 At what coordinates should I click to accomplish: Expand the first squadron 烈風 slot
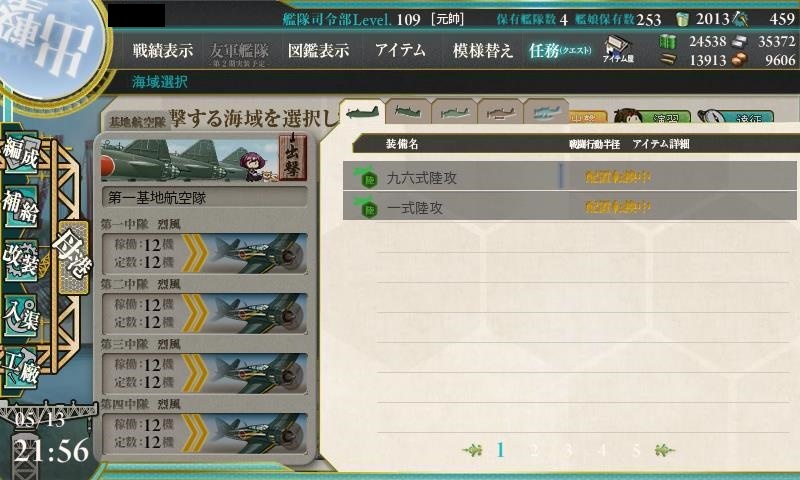pyautogui.click(x=205, y=253)
